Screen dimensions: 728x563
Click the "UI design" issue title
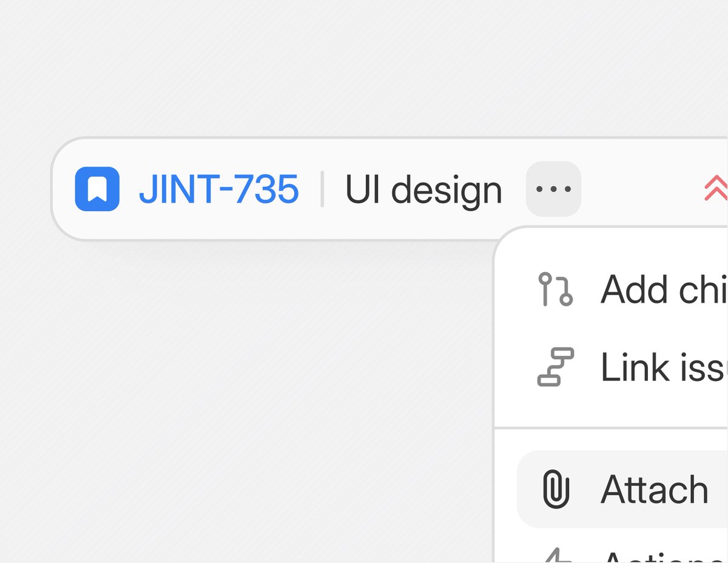tap(423, 190)
